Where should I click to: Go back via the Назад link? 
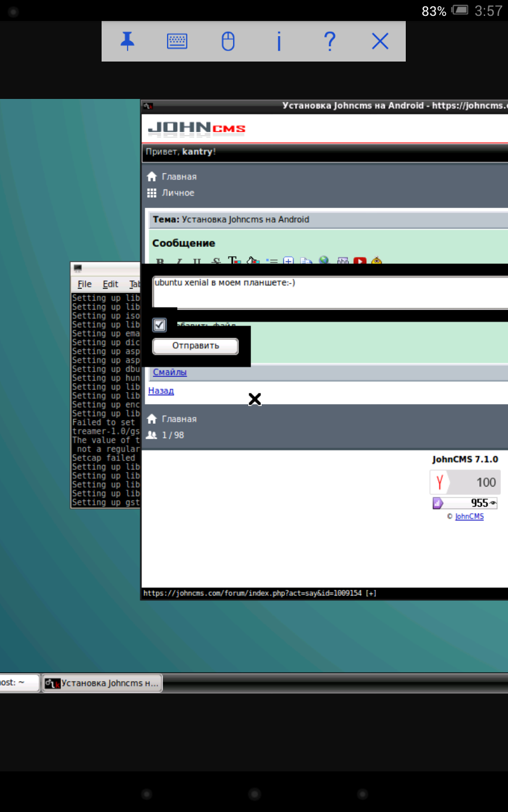point(161,391)
